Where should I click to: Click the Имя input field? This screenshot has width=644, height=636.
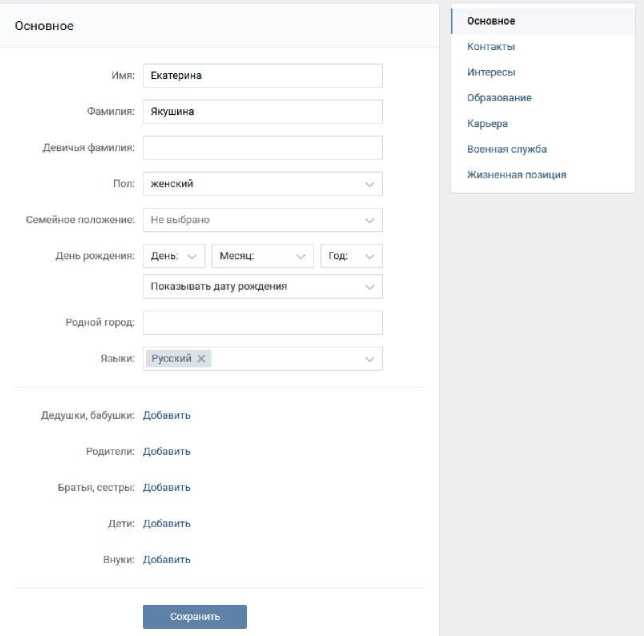click(x=262, y=76)
